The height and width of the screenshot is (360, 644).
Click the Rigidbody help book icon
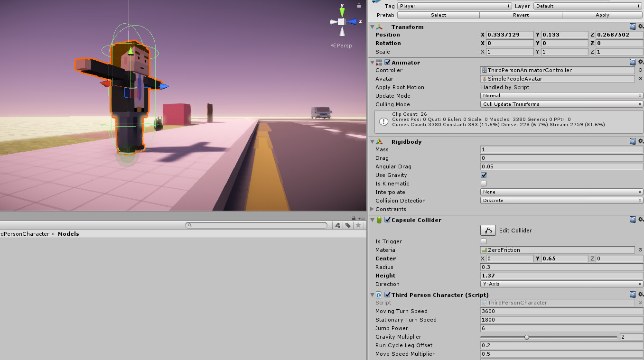(633, 141)
